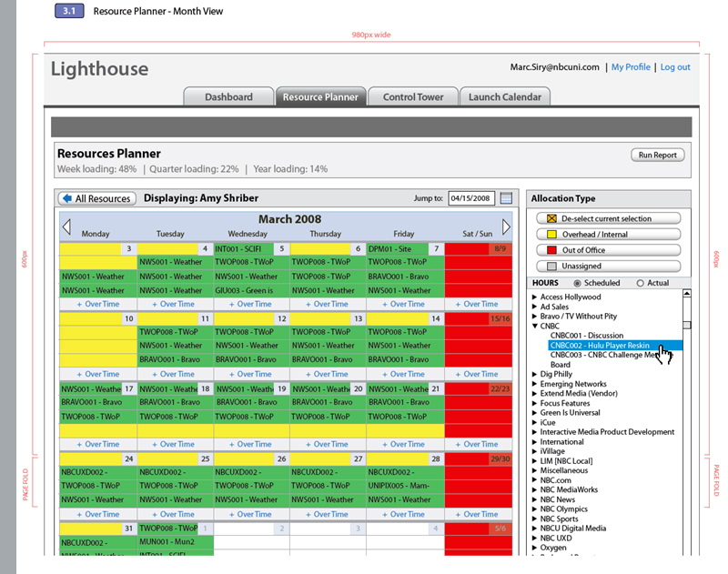728x574 pixels.
Task: Open the Control Tower tab
Action: click(412, 96)
